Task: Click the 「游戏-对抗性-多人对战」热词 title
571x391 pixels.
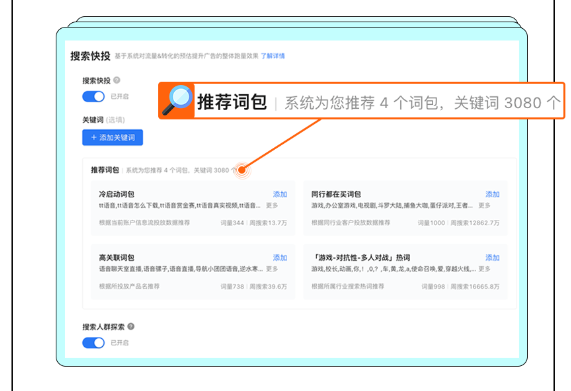Action: click(361, 258)
